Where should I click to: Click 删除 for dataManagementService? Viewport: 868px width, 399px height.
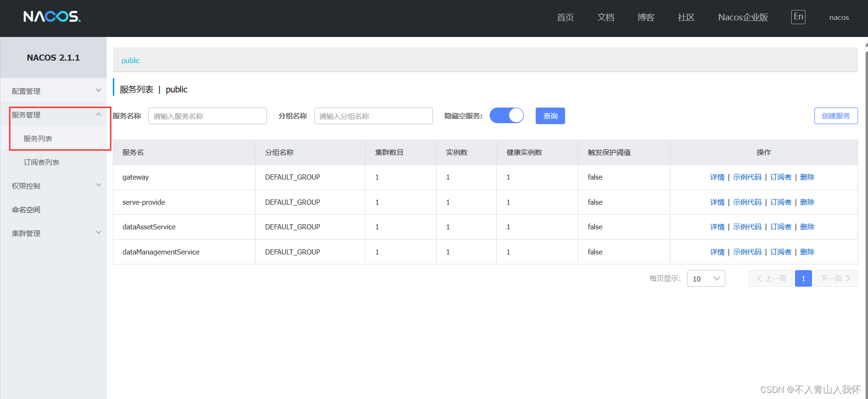pyautogui.click(x=807, y=252)
